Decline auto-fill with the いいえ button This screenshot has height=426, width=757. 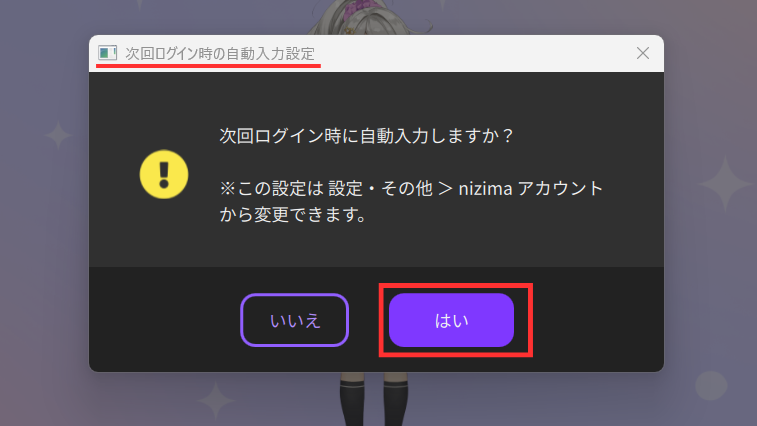[294, 320]
